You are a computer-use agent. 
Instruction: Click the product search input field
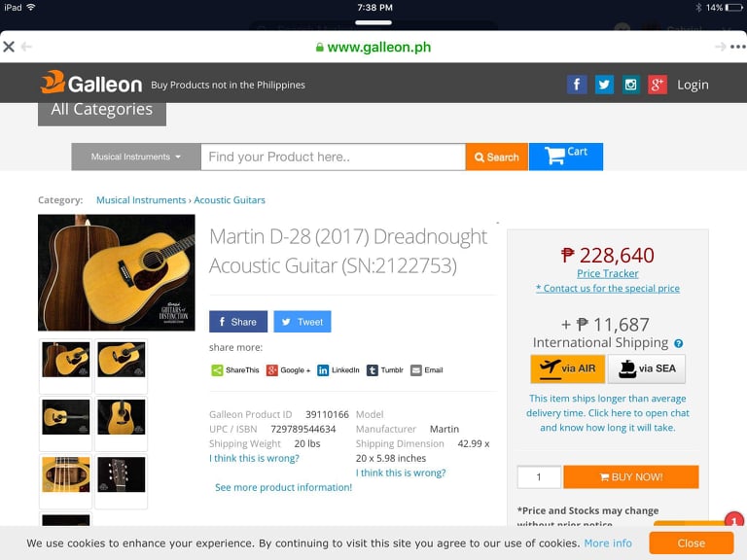pyautogui.click(x=333, y=157)
